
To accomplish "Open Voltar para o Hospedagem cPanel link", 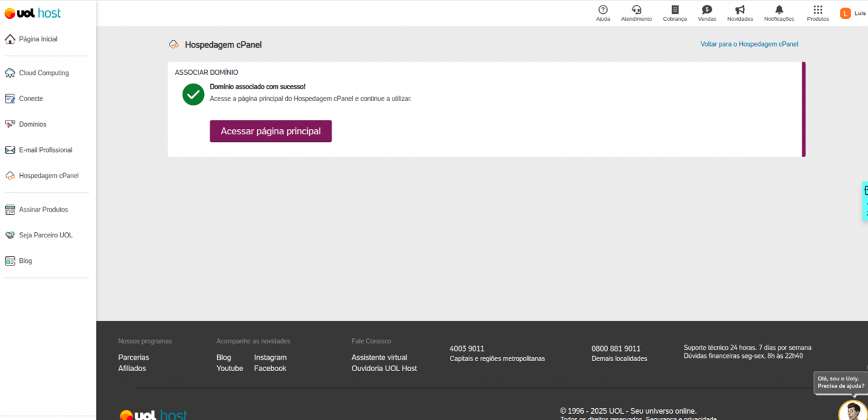I will click(749, 44).
